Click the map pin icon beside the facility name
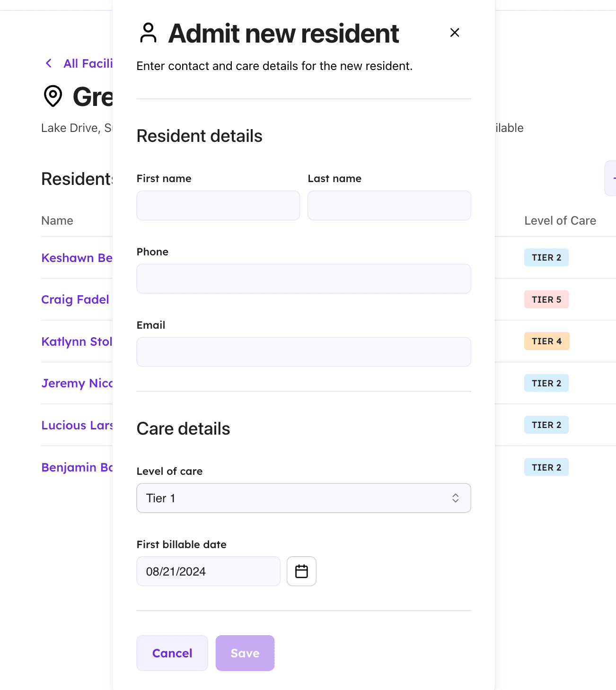The image size is (616, 690). pyautogui.click(x=53, y=96)
